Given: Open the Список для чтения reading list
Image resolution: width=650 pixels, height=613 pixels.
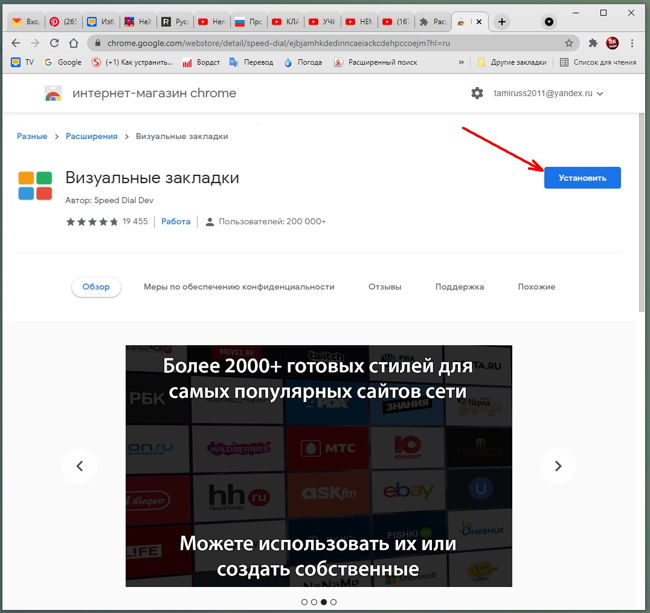Looking at the screenshot, I should point(598,63).
